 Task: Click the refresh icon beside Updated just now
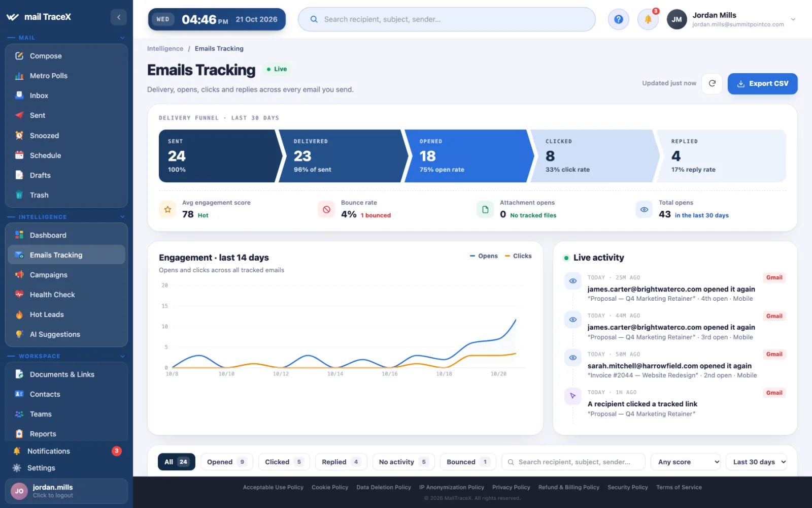click(712, 83)
